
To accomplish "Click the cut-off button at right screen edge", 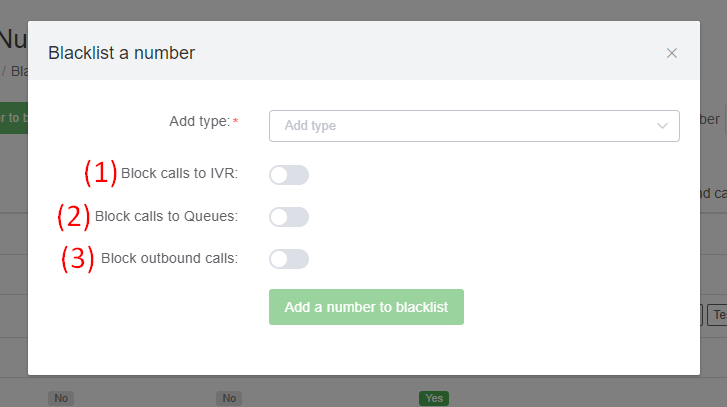I will tap(717, 315).
